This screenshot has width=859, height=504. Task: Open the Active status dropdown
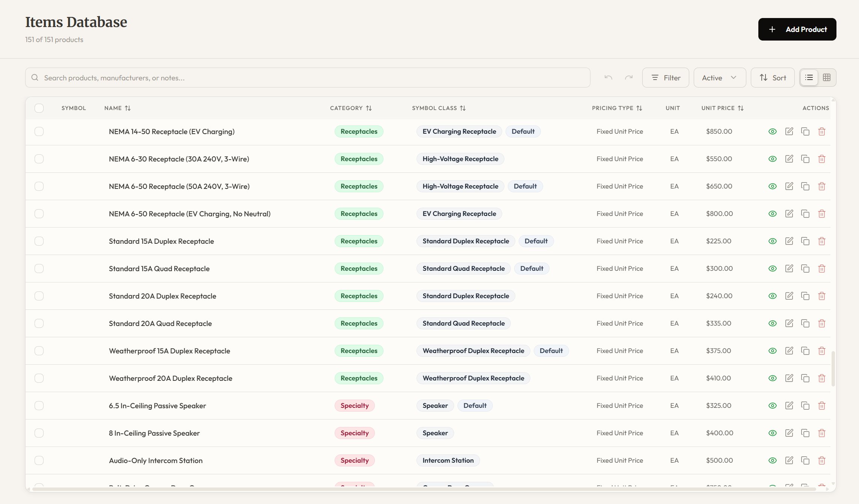click(719, 77)
